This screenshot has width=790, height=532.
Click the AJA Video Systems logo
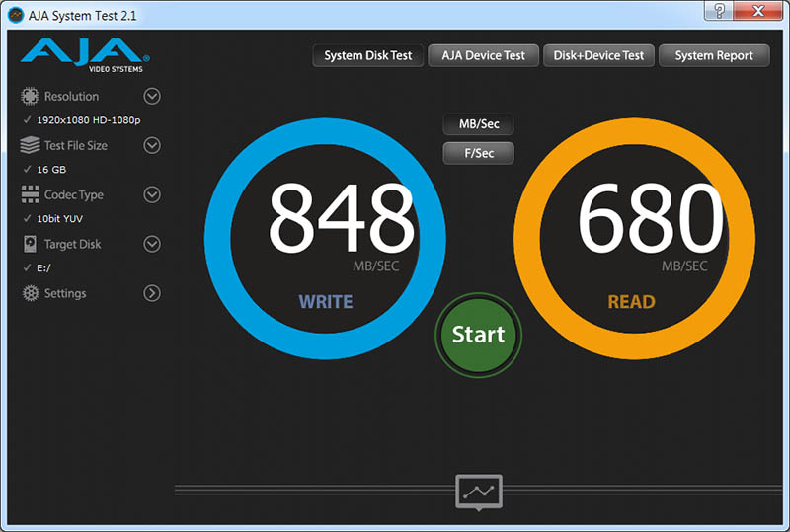(x=85, y=55)
